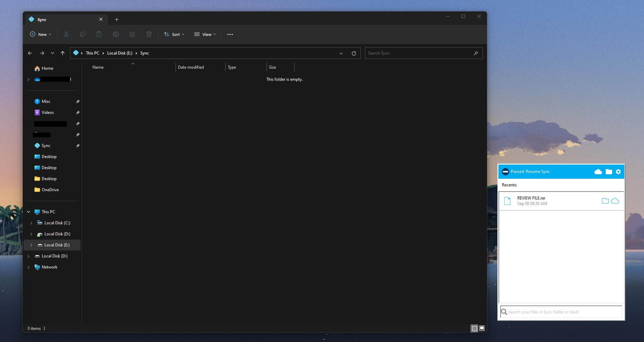Image resolution: width=644 pixels, height=342 pixels.
Task: Click the Rename icon in toolbar
Action: pyautogui.click(x=116, y=34)
